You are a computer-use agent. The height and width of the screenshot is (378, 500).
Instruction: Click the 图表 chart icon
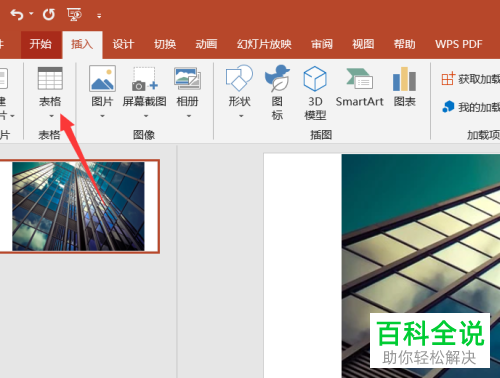tap(404, 79)
